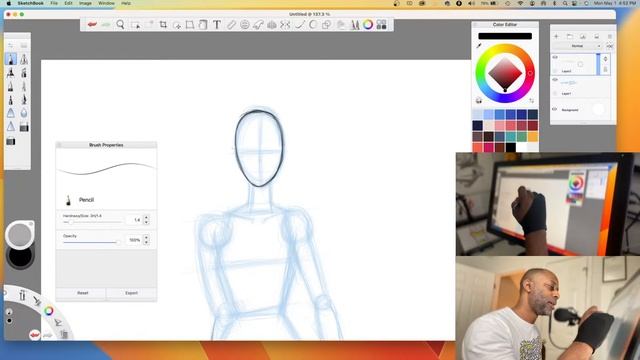Open Color Editor via toolbar color wheel
This screenshot has width=640, height=360.
click(368, 24)
